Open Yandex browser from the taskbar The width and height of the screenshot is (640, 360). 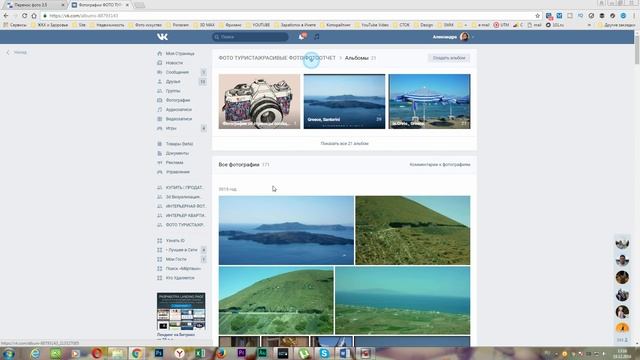click(180, 353)
